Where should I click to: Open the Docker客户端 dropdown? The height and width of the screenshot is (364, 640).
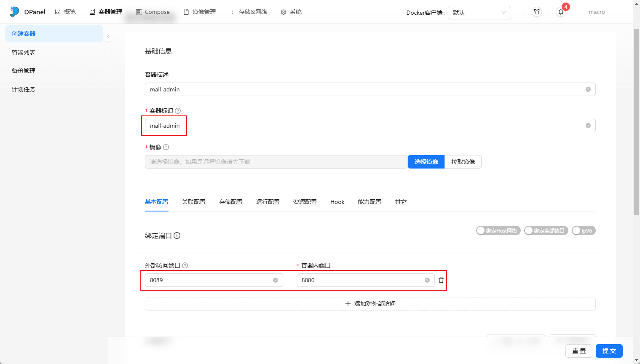click(479, 13)
